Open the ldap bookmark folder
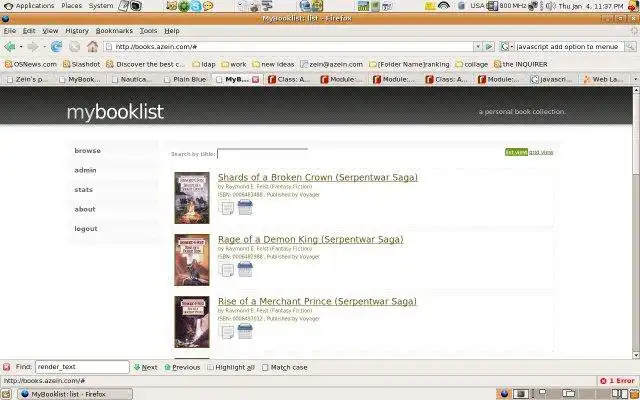The height and width of the screenshot is (400, 640). [x=204, y=64]
